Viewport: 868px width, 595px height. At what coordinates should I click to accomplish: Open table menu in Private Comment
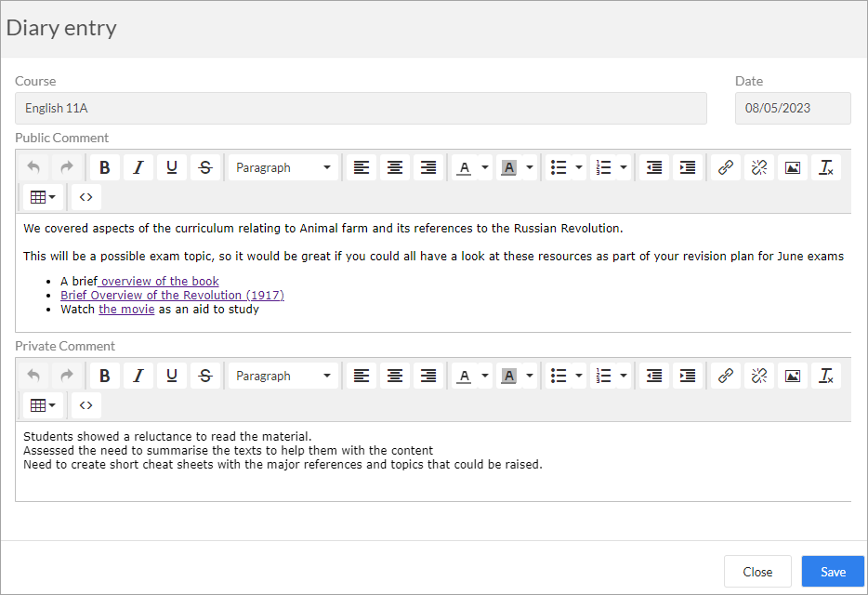click(x=43, y=405)
